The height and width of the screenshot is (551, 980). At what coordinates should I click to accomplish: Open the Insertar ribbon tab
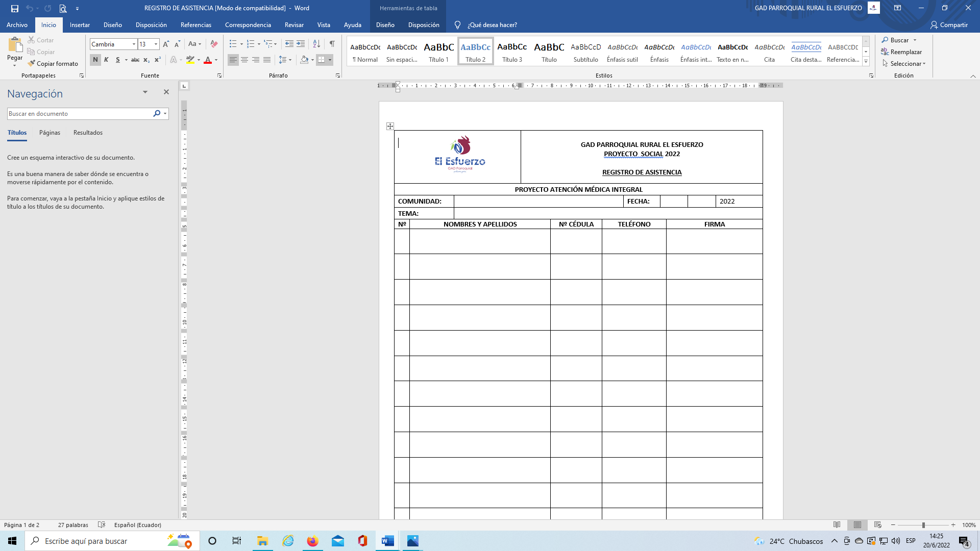click(x=80, y=25)
